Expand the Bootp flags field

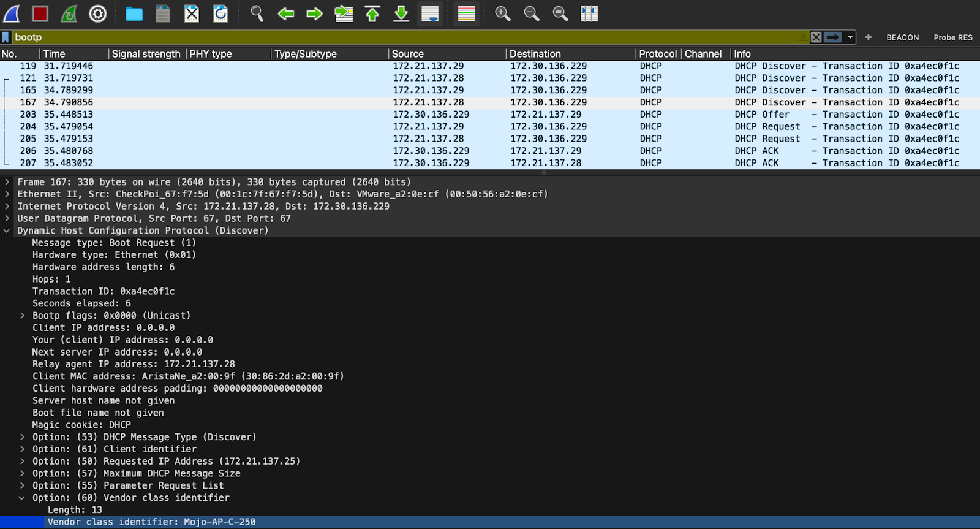(x=22, y=316)
